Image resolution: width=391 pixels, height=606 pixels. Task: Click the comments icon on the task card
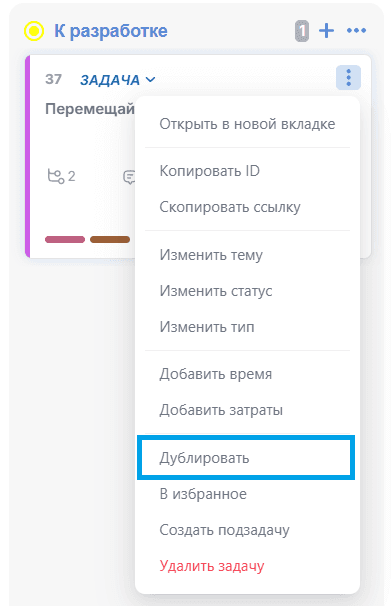[129, 177]
